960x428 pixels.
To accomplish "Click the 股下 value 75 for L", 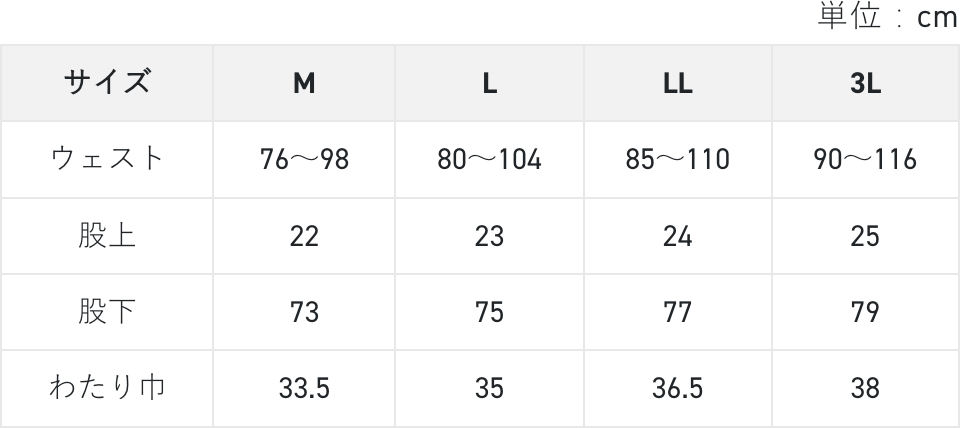I will coord(489,313).
